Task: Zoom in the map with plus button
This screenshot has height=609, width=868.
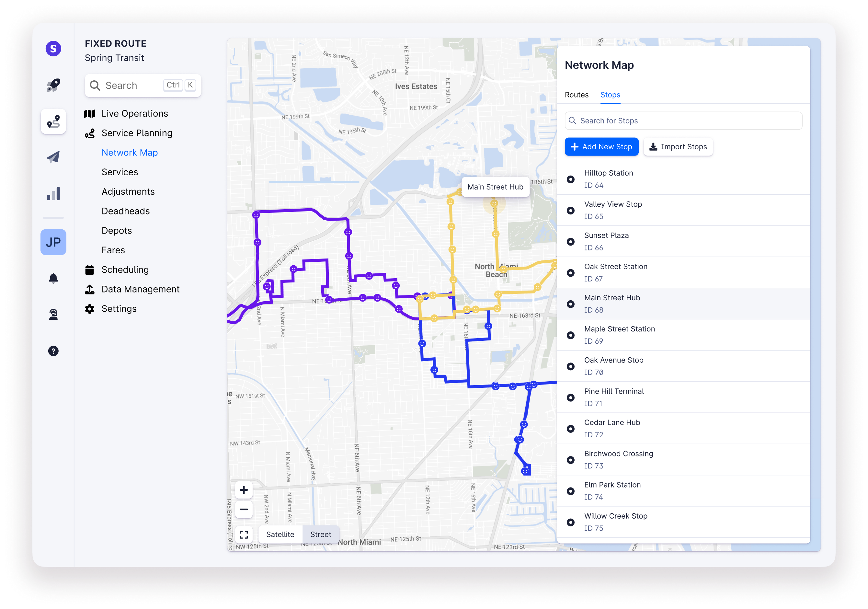Action: pos(244,490)
